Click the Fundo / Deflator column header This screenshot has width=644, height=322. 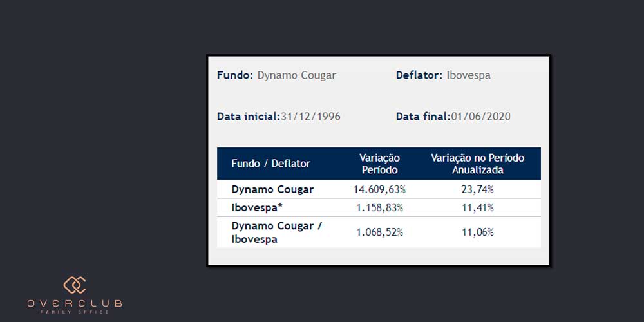270,164
